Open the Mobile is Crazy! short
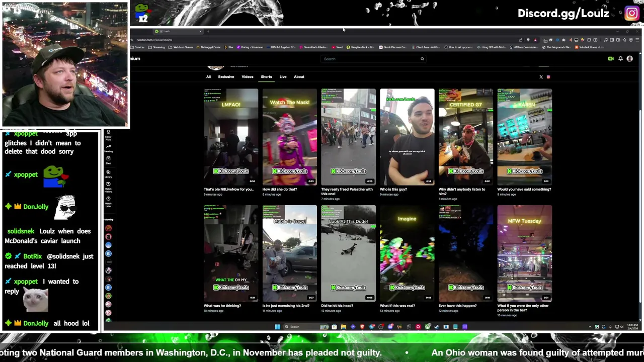The width and height of the screenshot is (644, 362). click(x=290, y=253)
